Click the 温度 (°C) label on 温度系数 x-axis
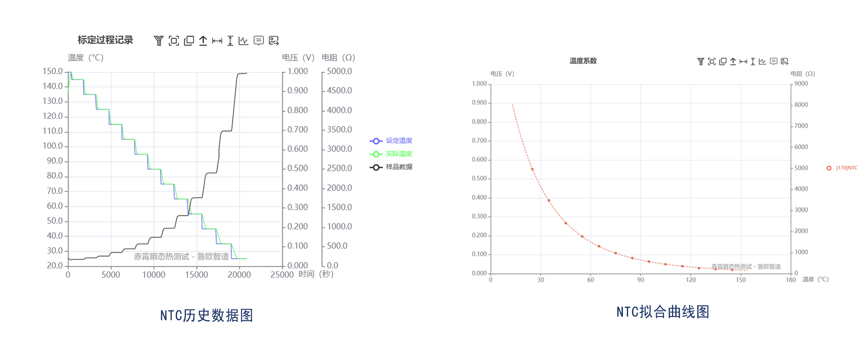The width and height of the screenshot is (868, 339). click(x=815, y=280)
